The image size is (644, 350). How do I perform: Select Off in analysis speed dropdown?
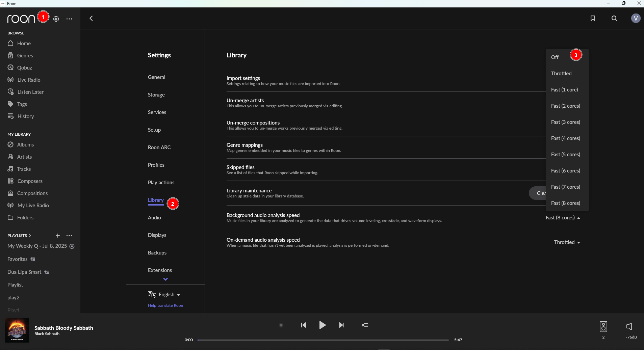click(555, 57)
